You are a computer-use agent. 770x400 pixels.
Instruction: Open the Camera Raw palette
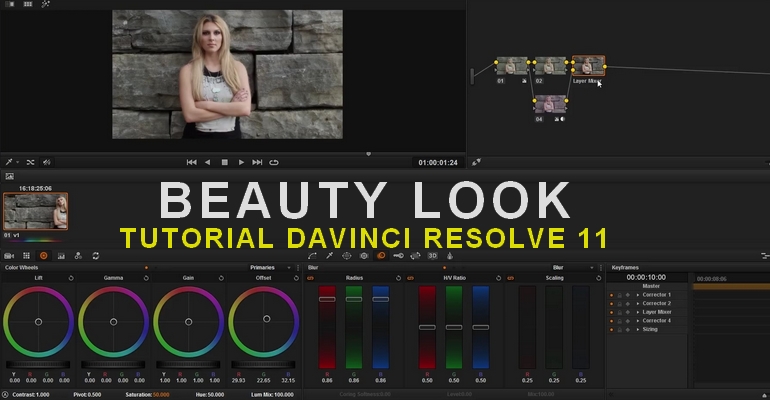point(9,256)
